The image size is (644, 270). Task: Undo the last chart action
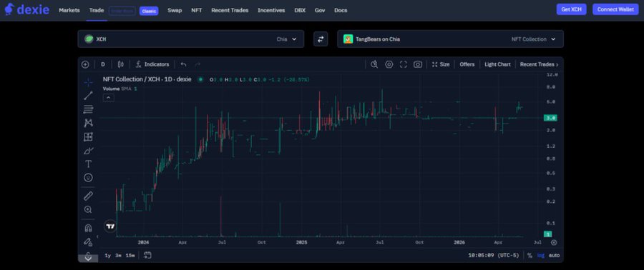point(184,64)
